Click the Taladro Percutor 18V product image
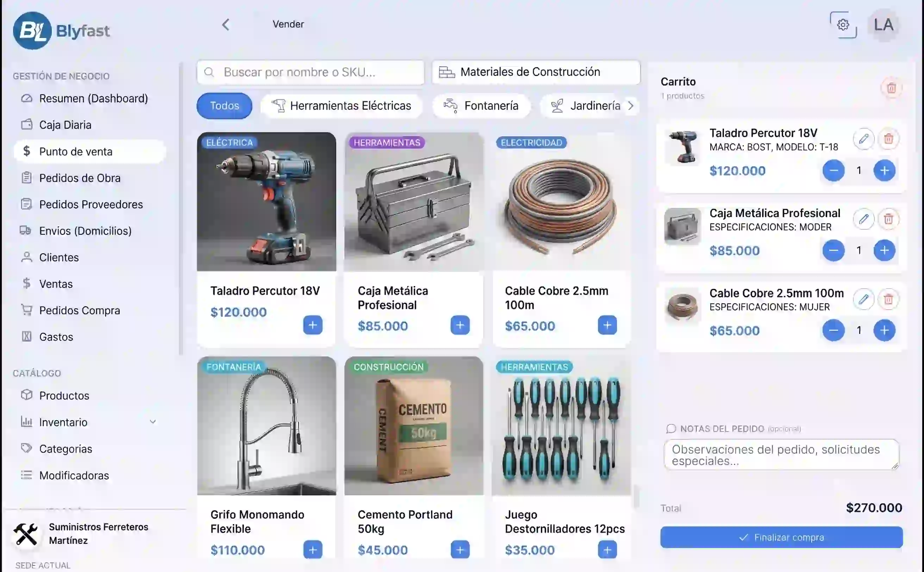 coord(266,201)
